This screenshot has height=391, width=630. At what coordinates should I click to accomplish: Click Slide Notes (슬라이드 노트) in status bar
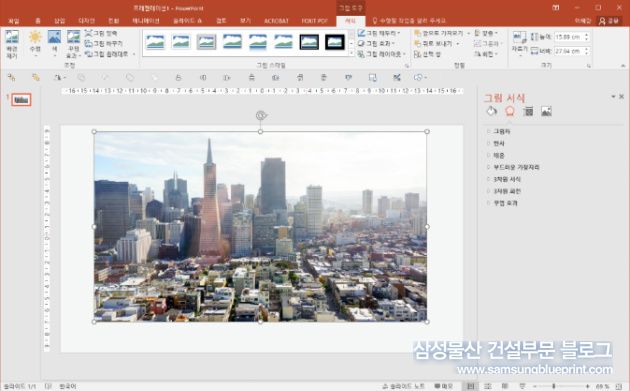coord(403,386)
